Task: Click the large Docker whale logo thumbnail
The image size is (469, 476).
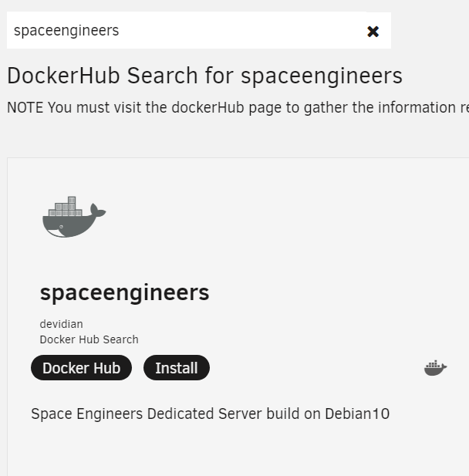Action: [74, 217]
